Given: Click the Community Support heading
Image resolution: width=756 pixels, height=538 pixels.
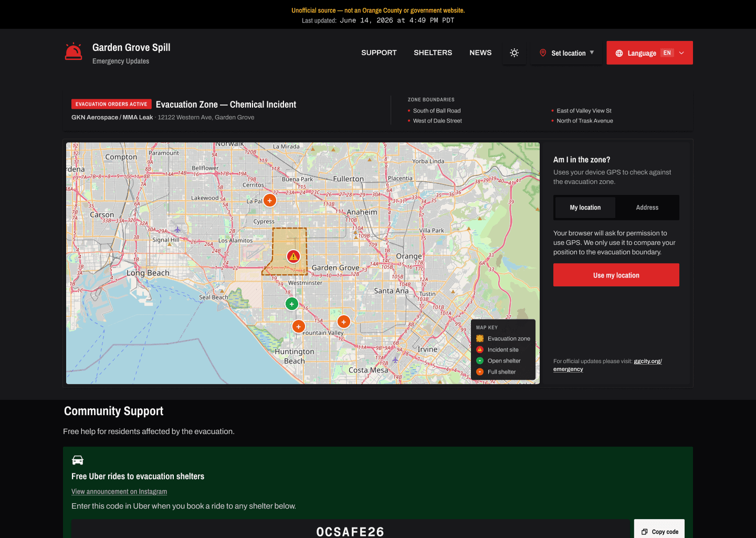Looking at the screenshot, I should pos(113,411).
